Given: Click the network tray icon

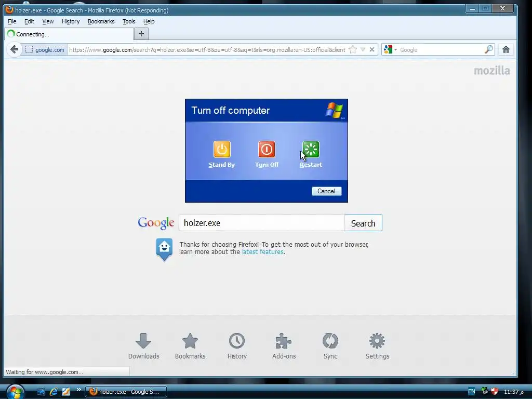Looking at the screenshot, I should (x=485, y=391).
